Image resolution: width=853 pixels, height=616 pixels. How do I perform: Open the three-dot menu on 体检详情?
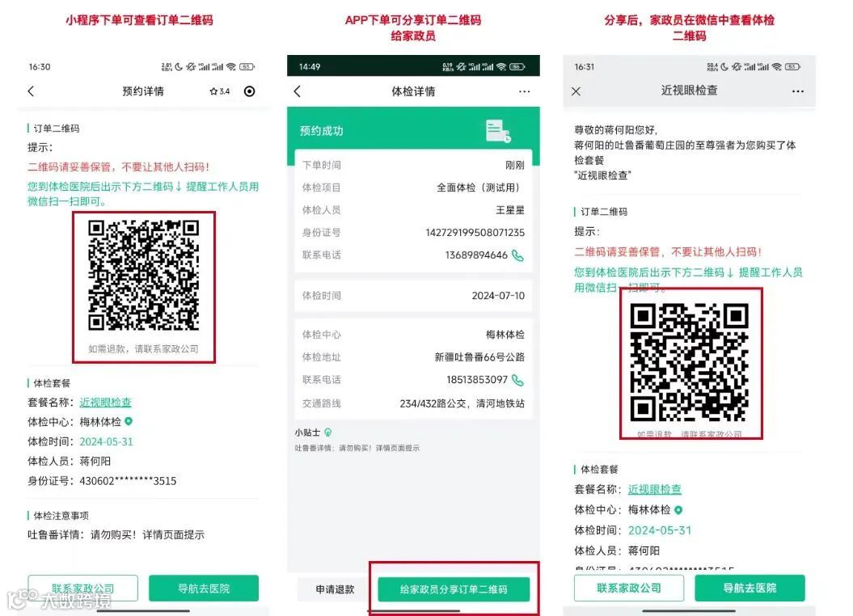tap(525, 91)
